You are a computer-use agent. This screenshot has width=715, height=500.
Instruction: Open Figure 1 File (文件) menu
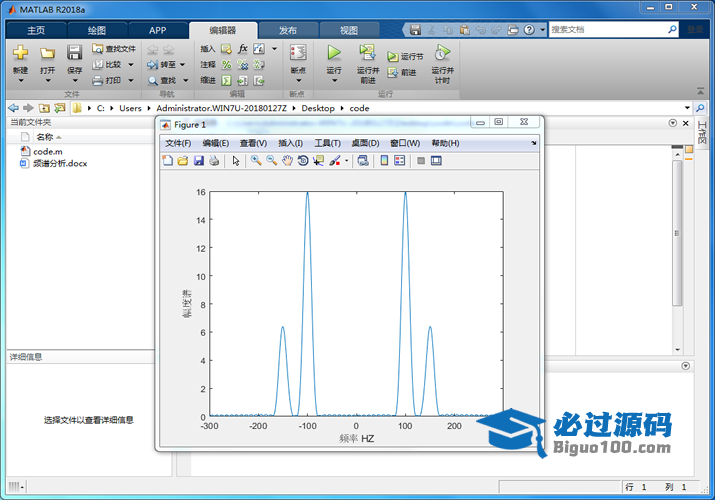178,143
